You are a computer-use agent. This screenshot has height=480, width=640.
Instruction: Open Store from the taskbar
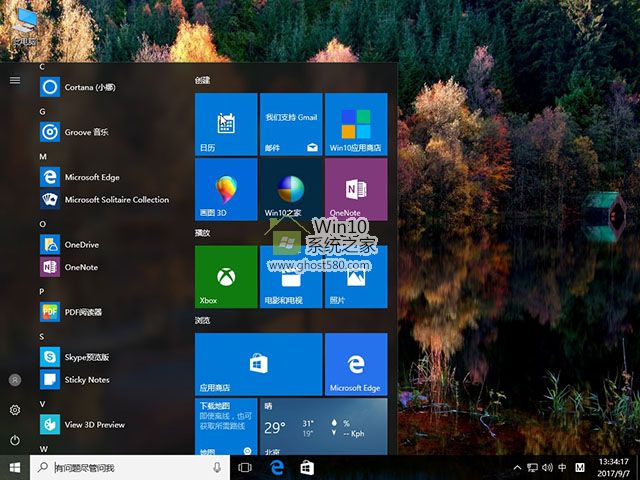(307, 468)
